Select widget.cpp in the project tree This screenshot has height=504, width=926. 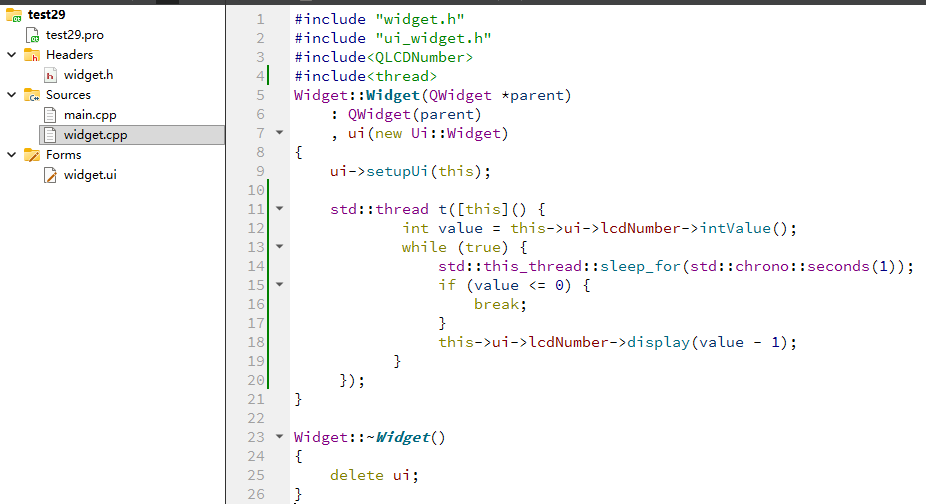coord(132,135)
